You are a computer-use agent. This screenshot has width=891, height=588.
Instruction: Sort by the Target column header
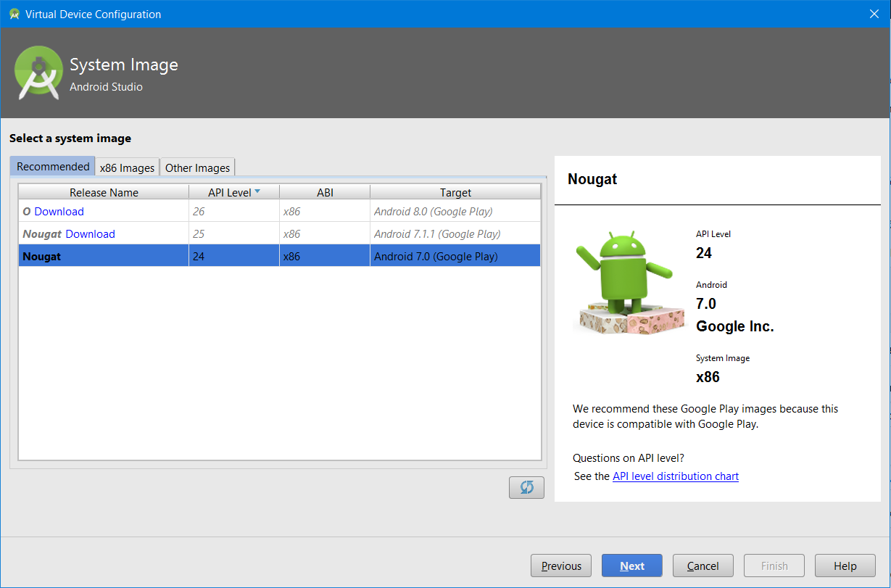455,192
